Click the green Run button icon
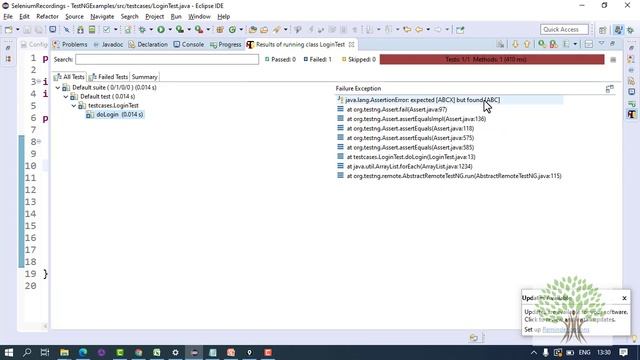 point(161,29)
